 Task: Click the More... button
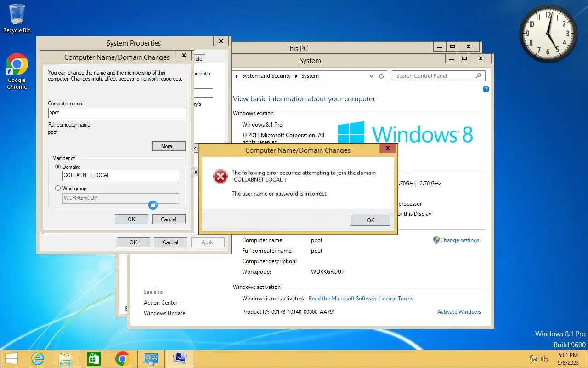pos(169,146)
